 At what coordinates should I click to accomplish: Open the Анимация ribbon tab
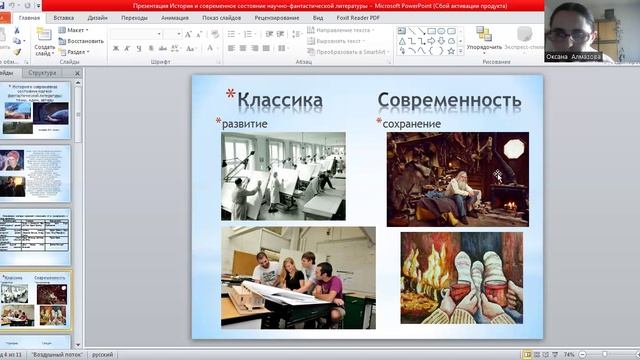pos(175,18)
